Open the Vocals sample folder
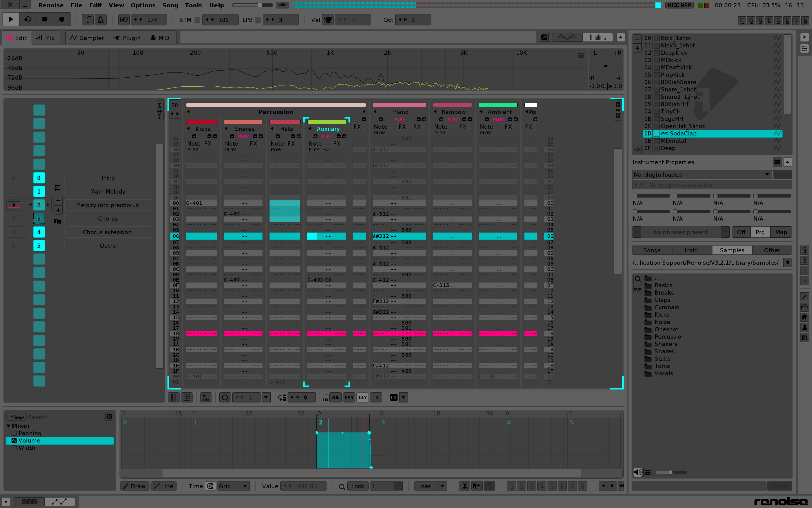 [x=663, y=373]
